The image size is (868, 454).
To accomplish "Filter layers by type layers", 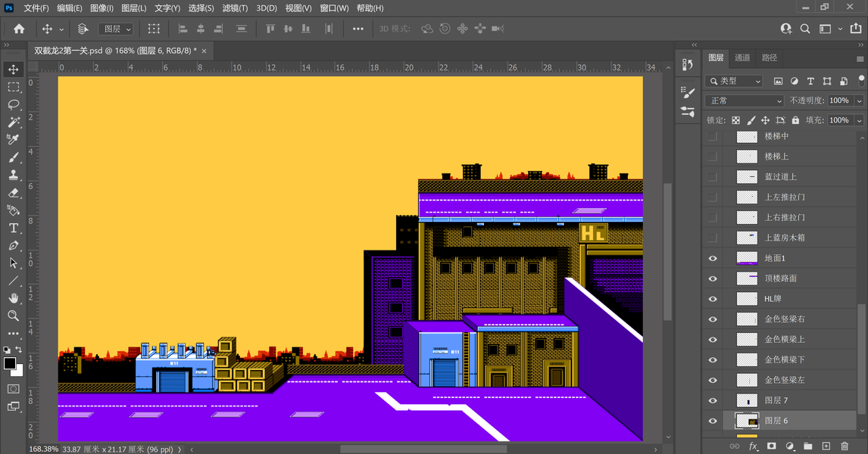I will click(x=810, y=81).
